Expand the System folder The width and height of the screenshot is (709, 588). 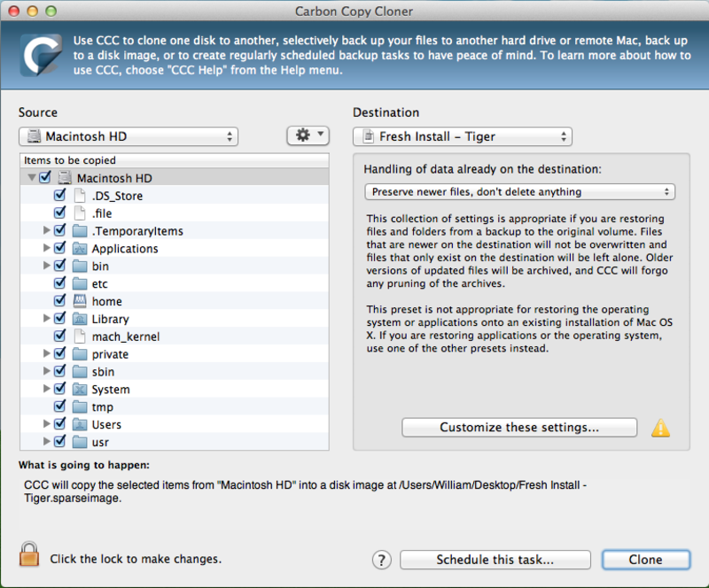click(46, 389)
